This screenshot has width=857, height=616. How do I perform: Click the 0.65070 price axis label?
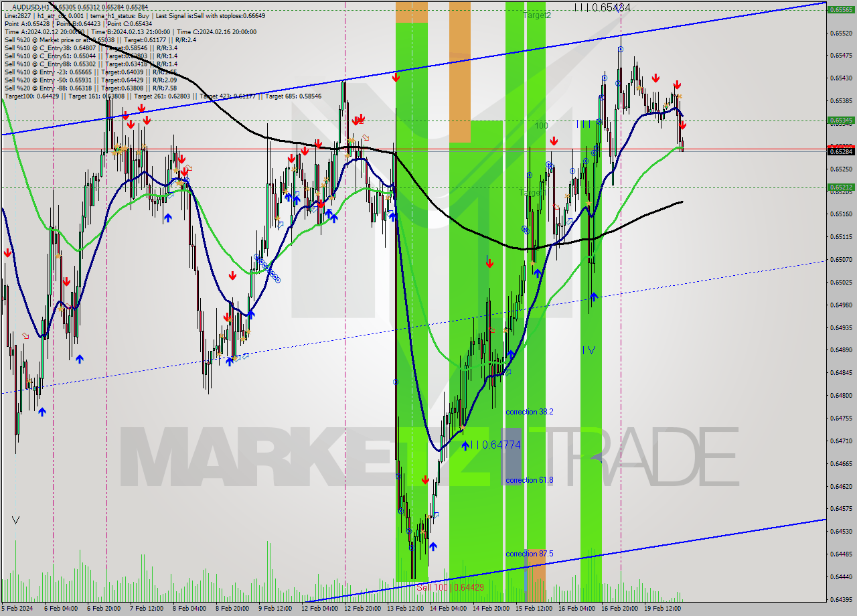pyautogui.click(x=842, y=259)
